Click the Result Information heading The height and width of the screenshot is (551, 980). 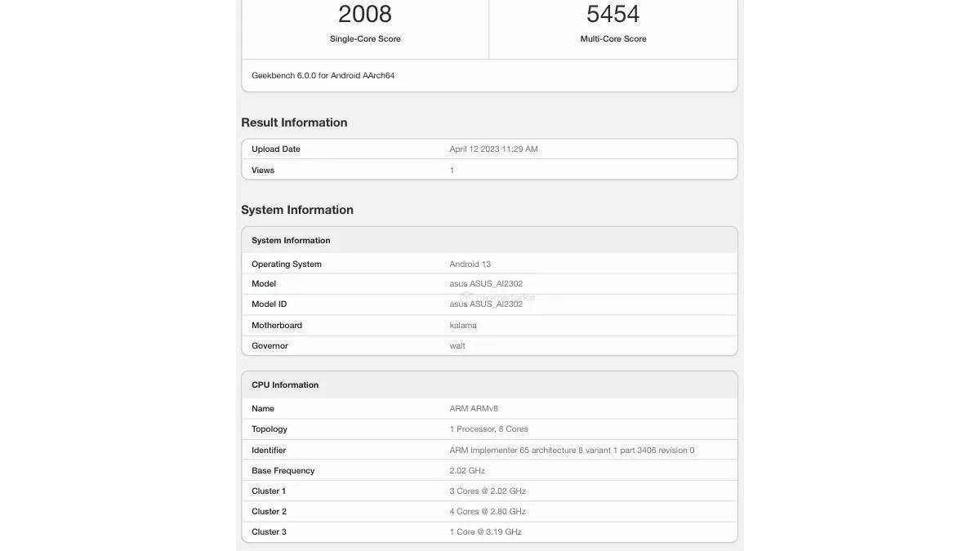[294, 121]
